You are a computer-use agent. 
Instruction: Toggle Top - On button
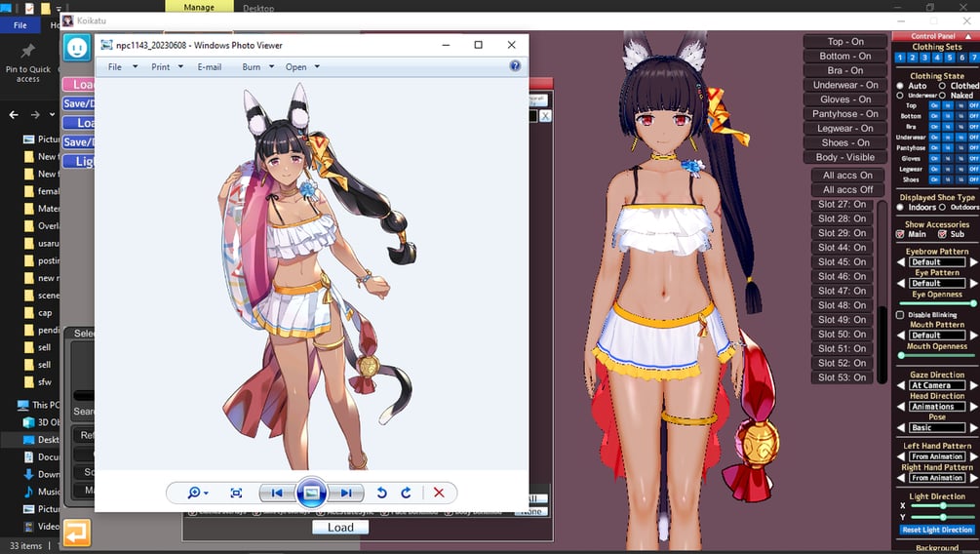(845, 41)
